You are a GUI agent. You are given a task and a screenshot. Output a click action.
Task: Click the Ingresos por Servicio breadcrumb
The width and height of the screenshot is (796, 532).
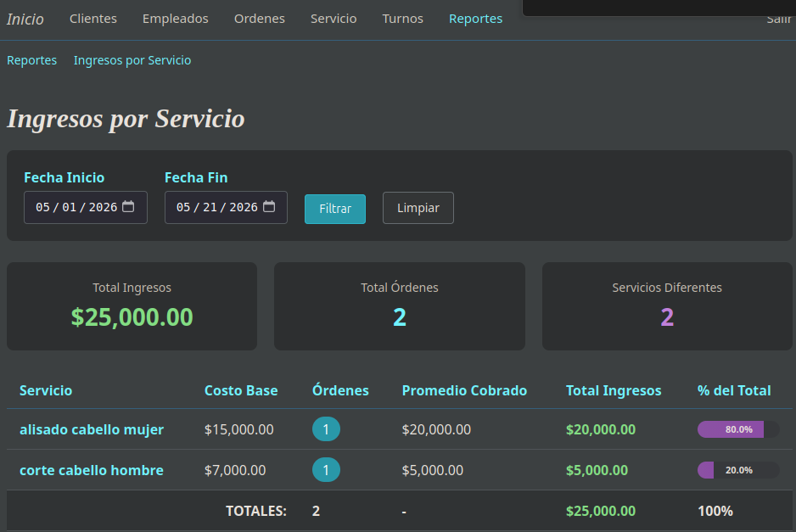132,60
